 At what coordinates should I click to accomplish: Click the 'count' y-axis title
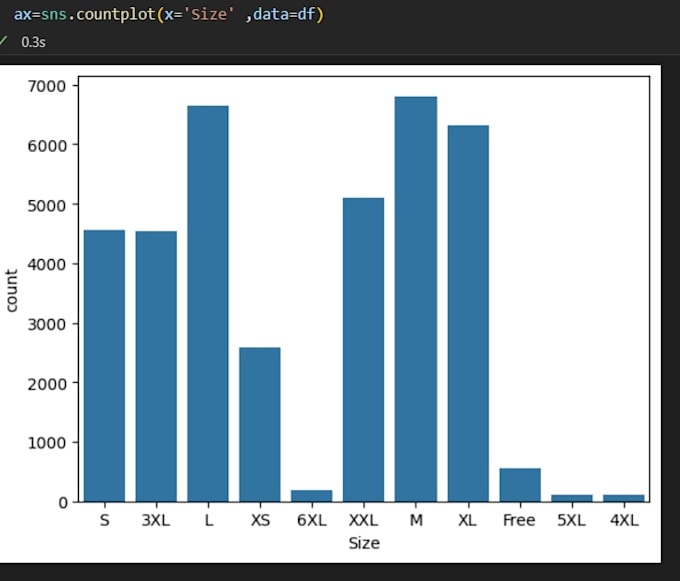click(x=11, y=290)
